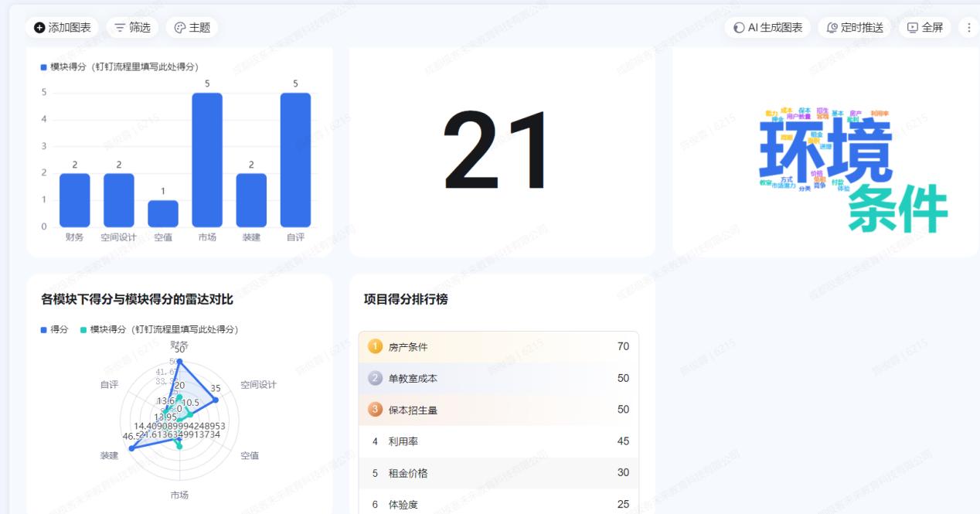The height and width of the screenshot is (514, 980).
Task: Click the big number 21 indicator card
Action: [499, 151]
